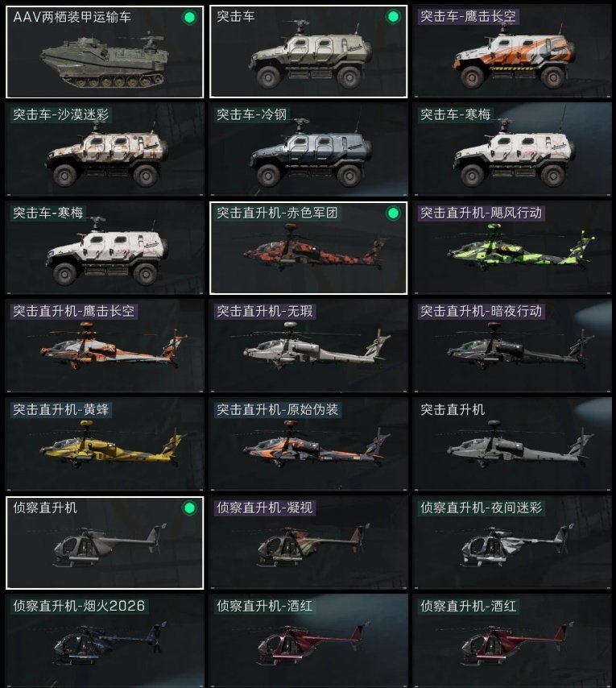Select the default 突击直升机 card

(x=512, y=444)
